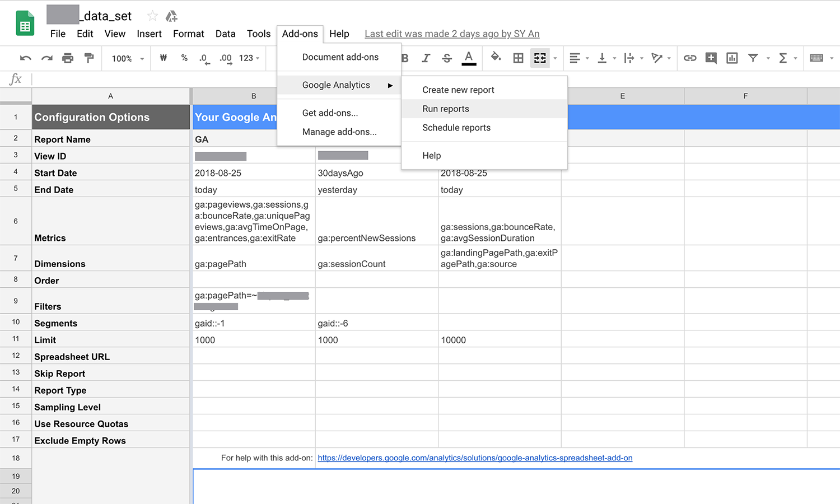
Task: Select Schedule reports
Action: pos(484,128)
